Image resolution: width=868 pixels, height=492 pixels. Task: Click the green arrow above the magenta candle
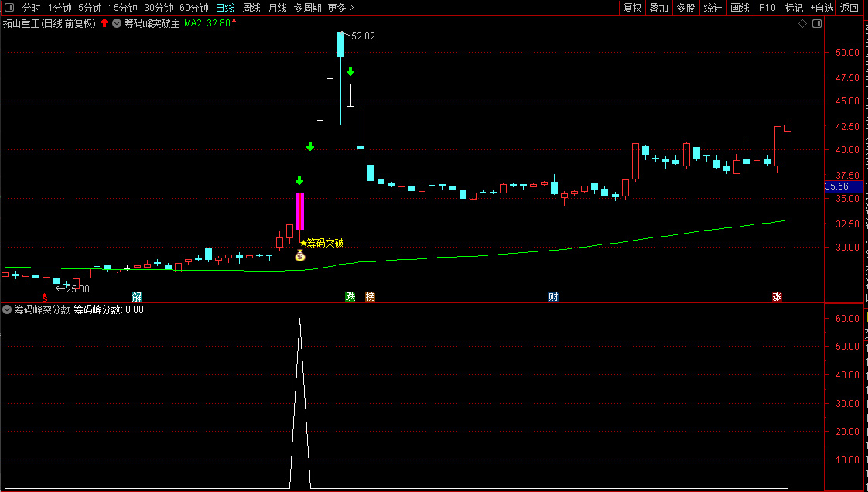[299, 181]
